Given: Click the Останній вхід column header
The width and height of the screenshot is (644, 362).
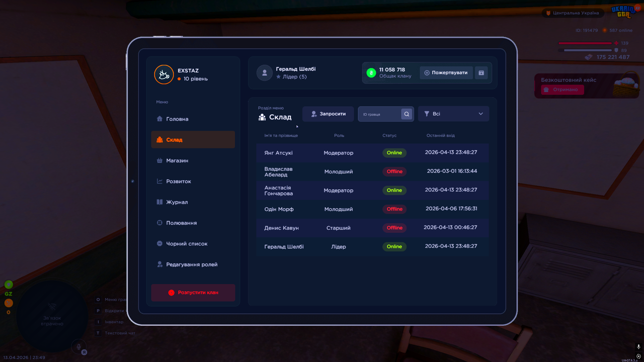Looking at the screenshot, I should [x=441, y=136].
